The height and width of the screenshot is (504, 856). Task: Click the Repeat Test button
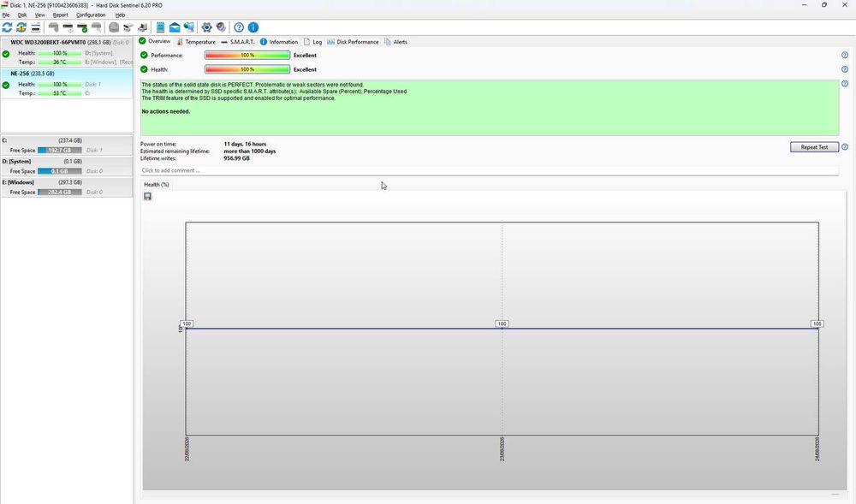tap(814, 146)
